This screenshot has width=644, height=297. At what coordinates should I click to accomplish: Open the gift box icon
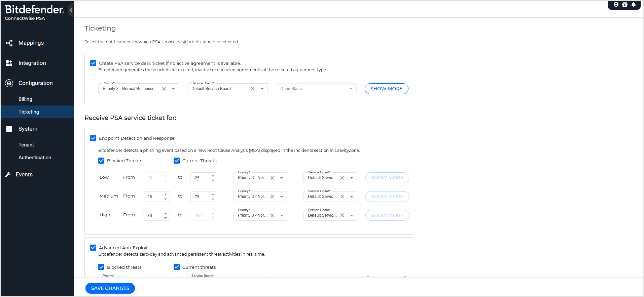625,4
